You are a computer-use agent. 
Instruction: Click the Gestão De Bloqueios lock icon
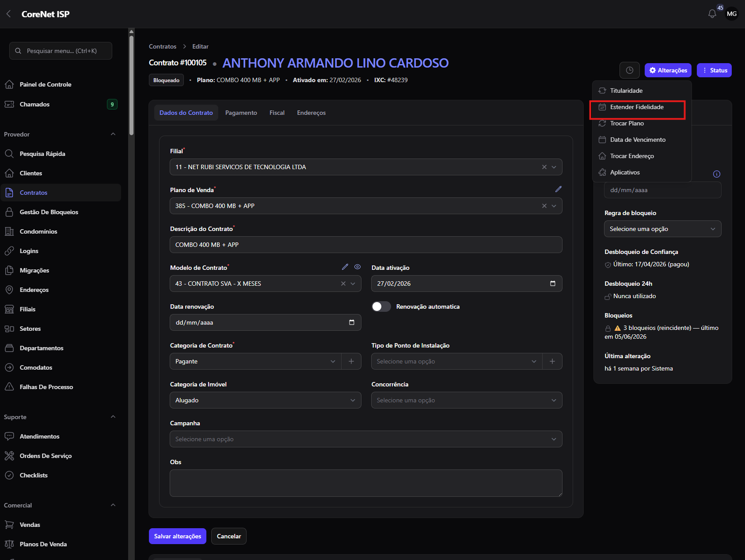click(9, 212)
